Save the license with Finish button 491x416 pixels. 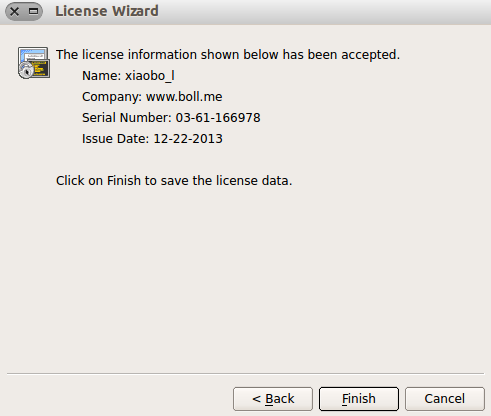tap(359, 399)
